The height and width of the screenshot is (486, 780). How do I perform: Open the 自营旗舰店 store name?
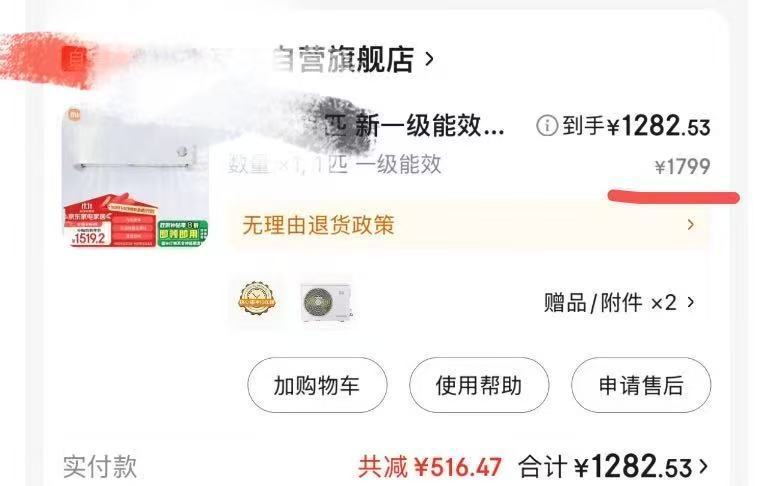coord(343,60)
